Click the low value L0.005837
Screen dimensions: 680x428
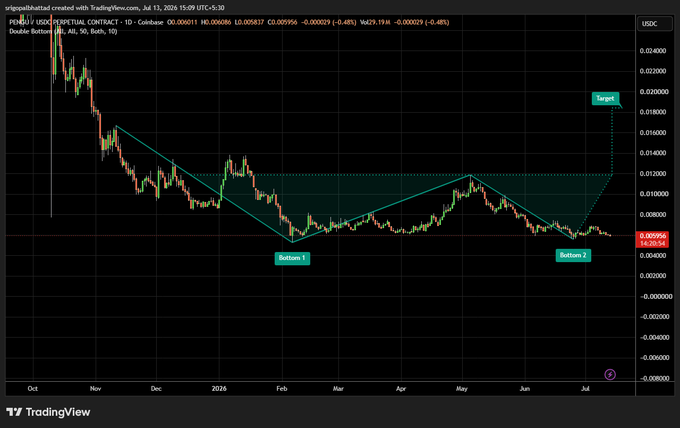click(x=249, y=22)
